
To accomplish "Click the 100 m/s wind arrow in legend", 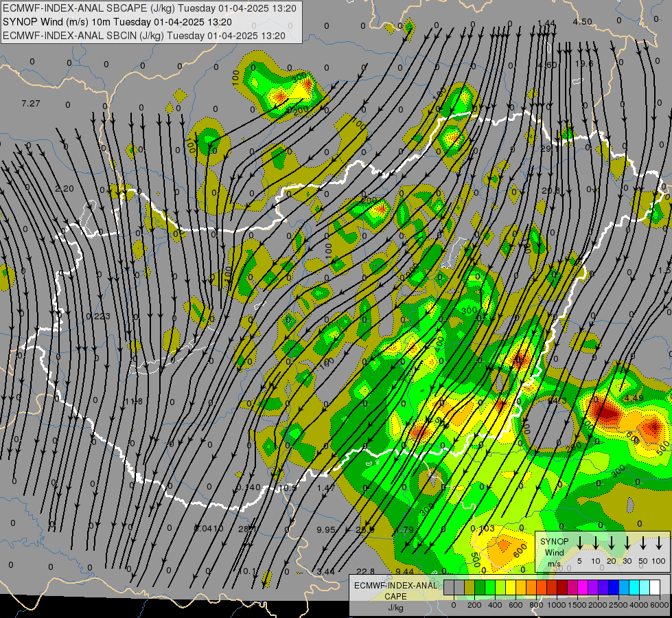I will [659, 543].
